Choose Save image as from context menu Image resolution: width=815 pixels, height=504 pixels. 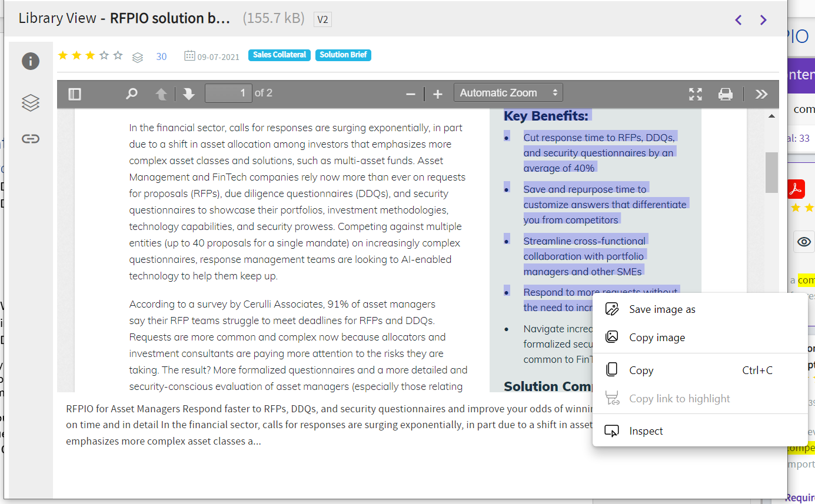[700, 309]
